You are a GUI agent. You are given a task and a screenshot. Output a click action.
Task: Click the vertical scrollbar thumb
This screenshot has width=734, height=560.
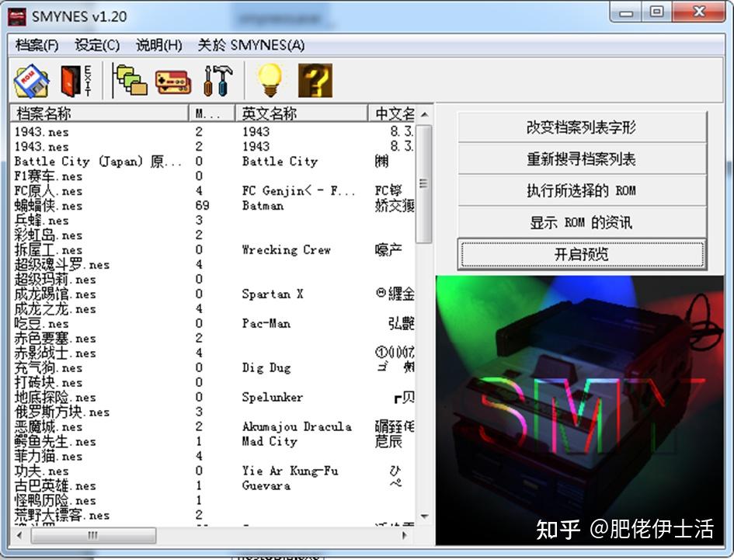(424, 184)
